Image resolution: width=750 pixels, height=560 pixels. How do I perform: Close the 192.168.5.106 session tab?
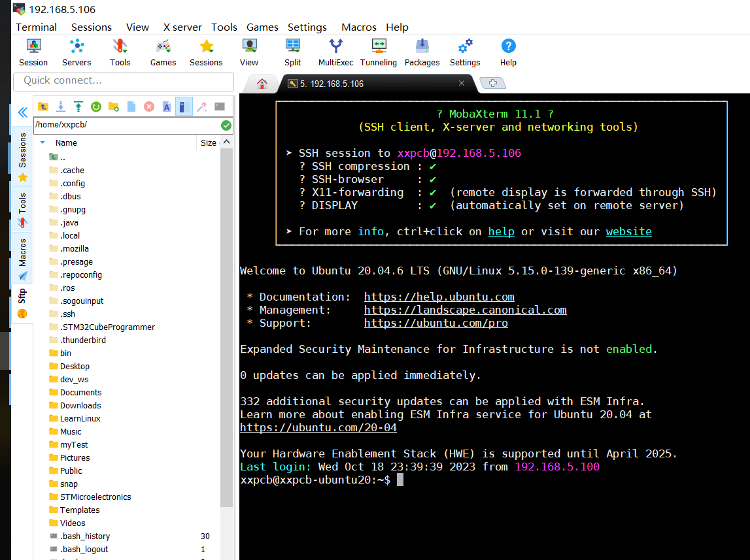(x=462, y=83)
